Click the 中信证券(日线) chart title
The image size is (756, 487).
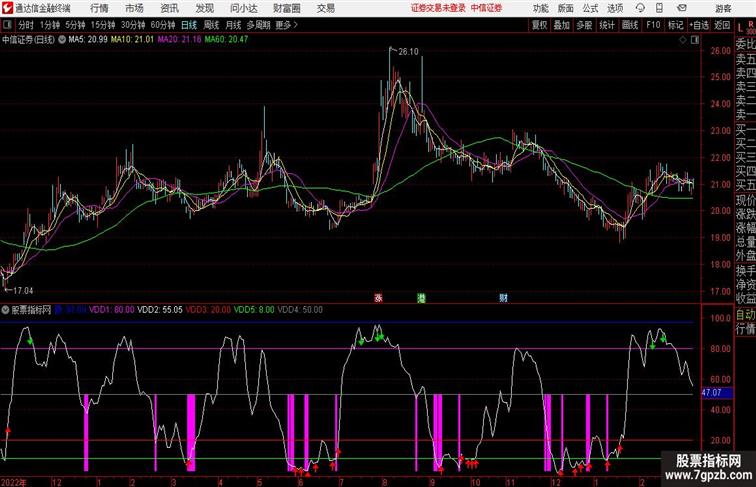coord(28,40)
